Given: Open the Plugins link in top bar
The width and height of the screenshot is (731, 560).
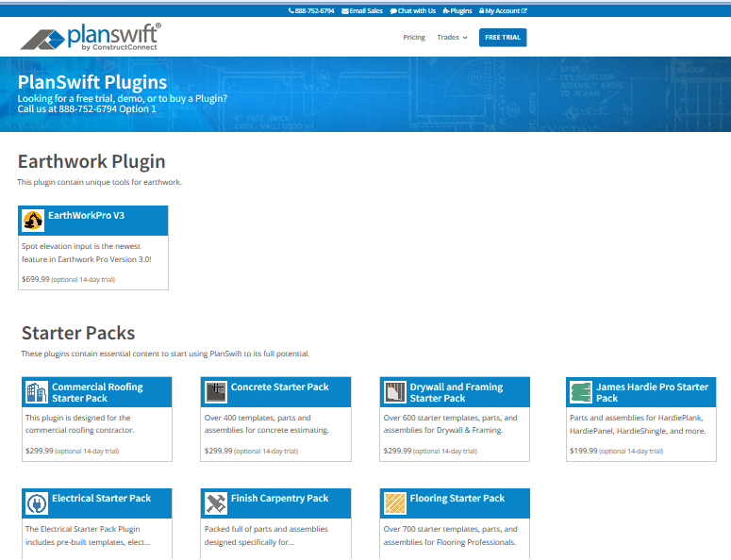Looking at the screenshot, I should coord(457,10).
